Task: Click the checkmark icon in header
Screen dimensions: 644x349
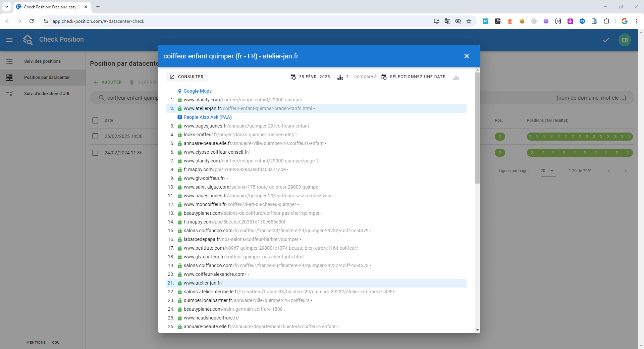Action: [606, 40]
